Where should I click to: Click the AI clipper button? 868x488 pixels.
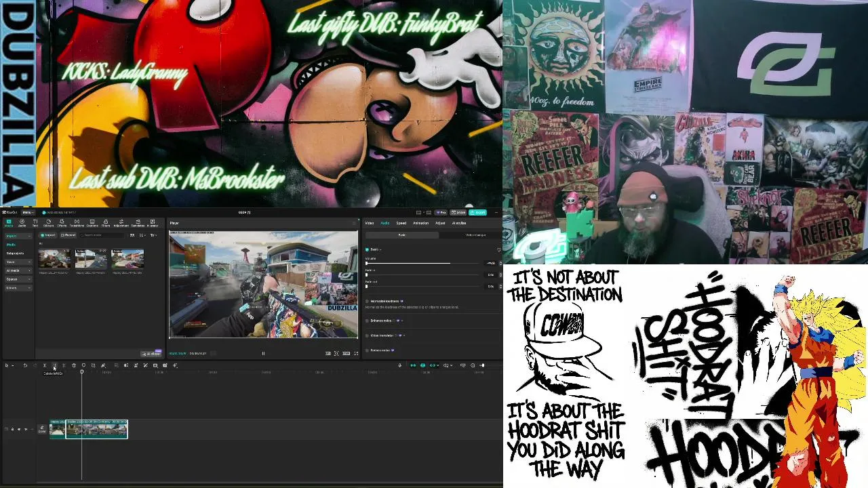coord(152,354)
